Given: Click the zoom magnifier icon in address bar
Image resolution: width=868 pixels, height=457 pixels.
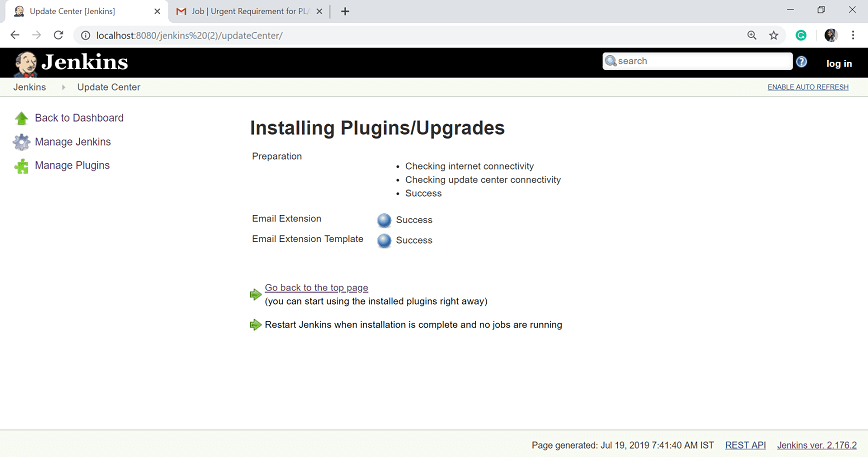Looking at the screenshot, I should coord(752,35).
